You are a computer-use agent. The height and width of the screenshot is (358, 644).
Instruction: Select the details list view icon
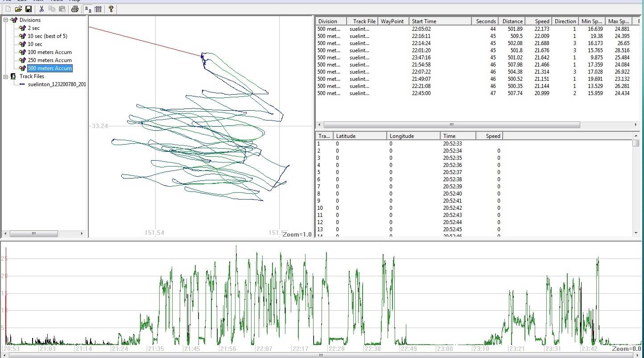click(x=98, y=9)
